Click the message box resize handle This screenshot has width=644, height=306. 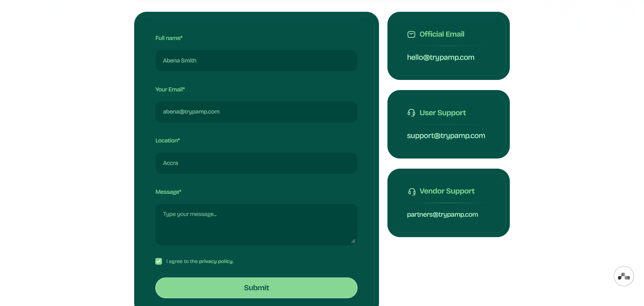(353, 241)
